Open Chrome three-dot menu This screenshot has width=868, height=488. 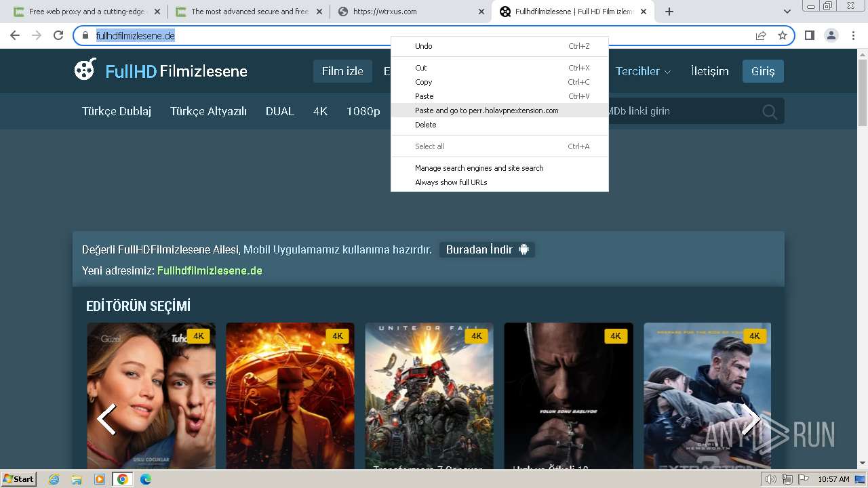[x=853, y=35]
